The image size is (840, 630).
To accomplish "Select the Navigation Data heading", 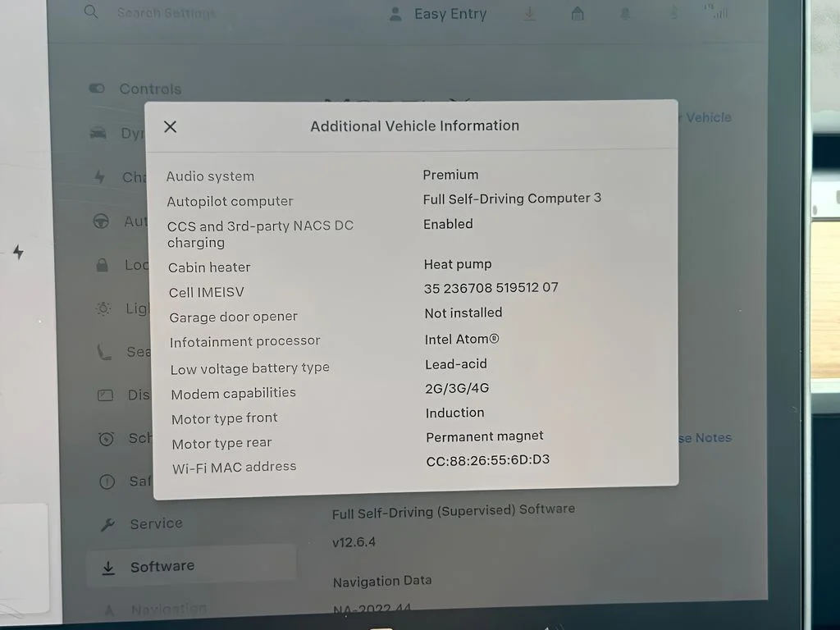I will pos(382,582).
